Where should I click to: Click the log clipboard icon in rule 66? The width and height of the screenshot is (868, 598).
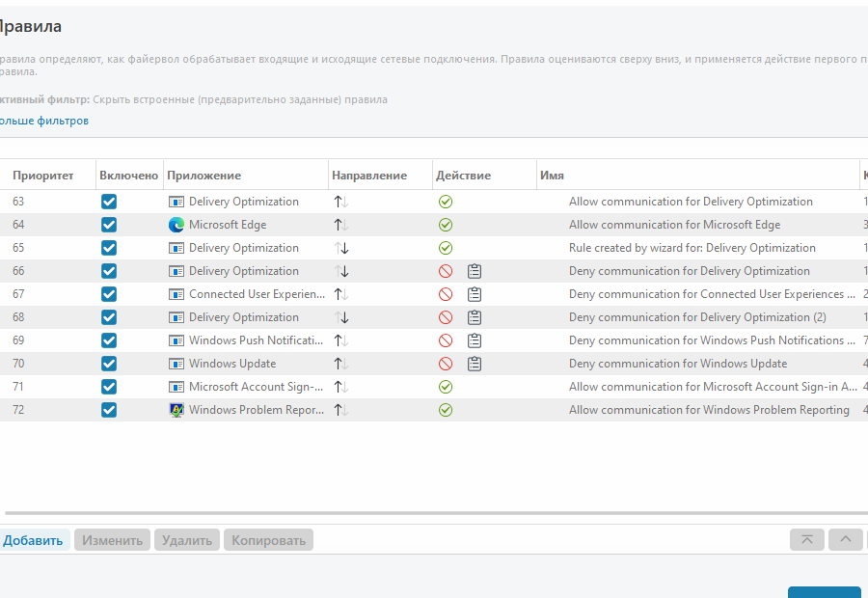475,271
